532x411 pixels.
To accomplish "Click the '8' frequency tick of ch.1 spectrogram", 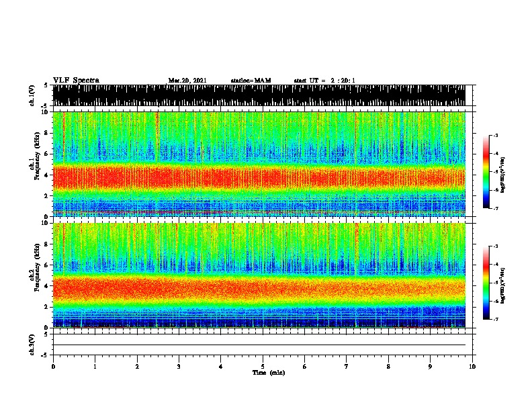I will tap(47, 133).
